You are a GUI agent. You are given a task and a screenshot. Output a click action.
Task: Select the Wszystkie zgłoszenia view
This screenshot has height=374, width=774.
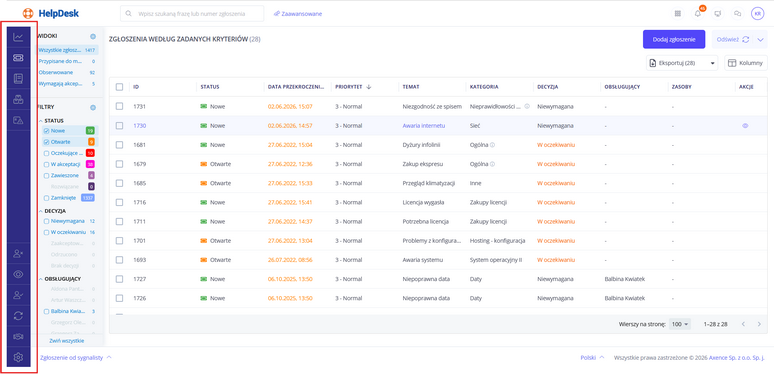tap(67, 50)
